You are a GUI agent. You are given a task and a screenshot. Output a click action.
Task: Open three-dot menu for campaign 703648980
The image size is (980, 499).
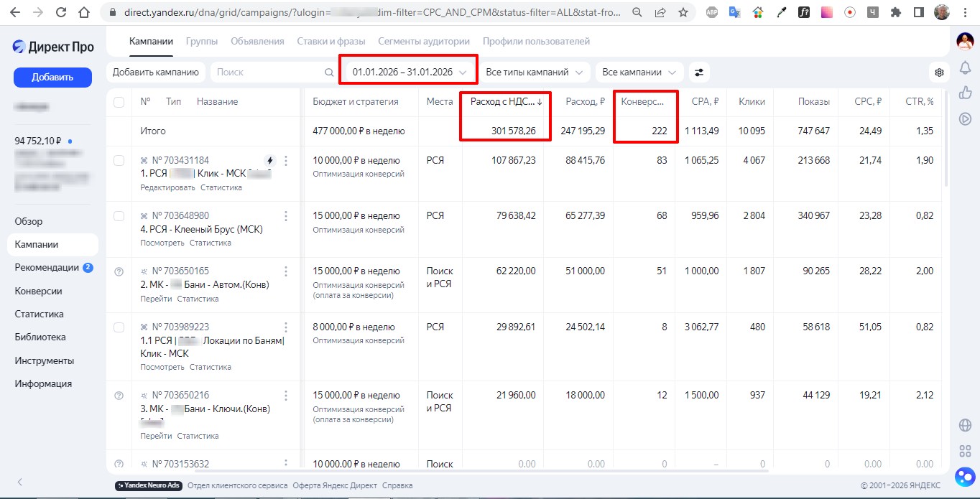(286, 216)
